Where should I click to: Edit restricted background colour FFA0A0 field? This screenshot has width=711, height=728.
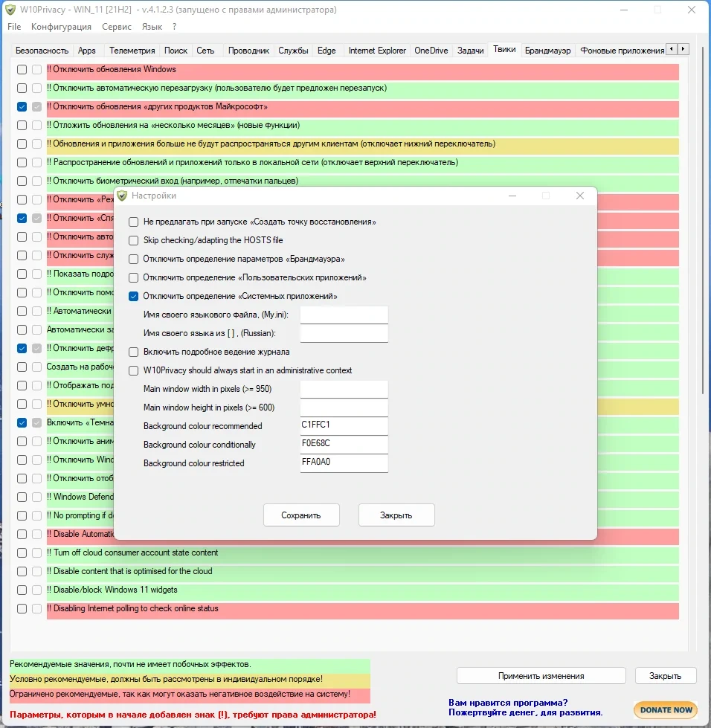pyautogui.click(x=344, y=463)
